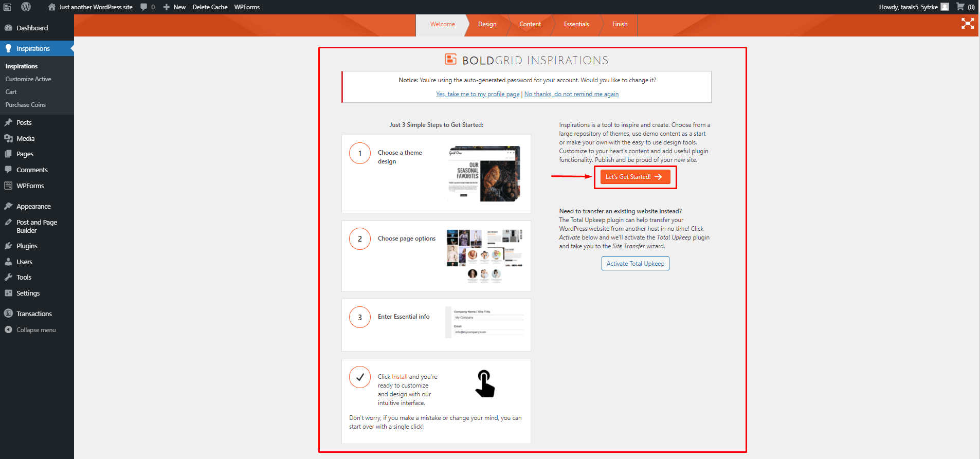Viewport: 980px width, 459px height.
Task: Click the Posts pushpin icon
Action: (x=8, y=122)
